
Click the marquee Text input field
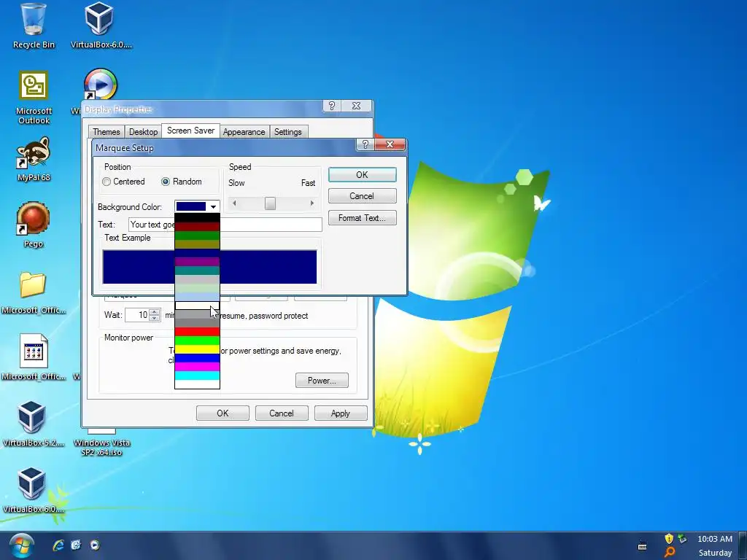(x=225, y=225)
